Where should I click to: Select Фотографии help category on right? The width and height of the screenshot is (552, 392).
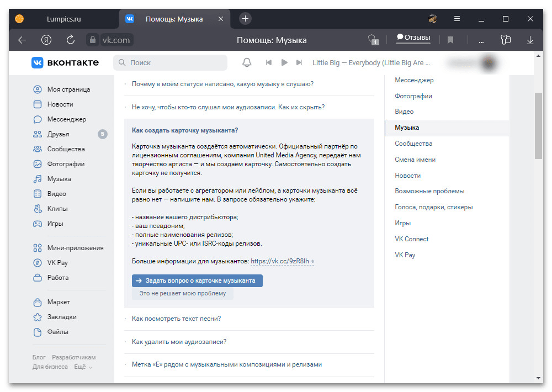(x=413, y=96)
